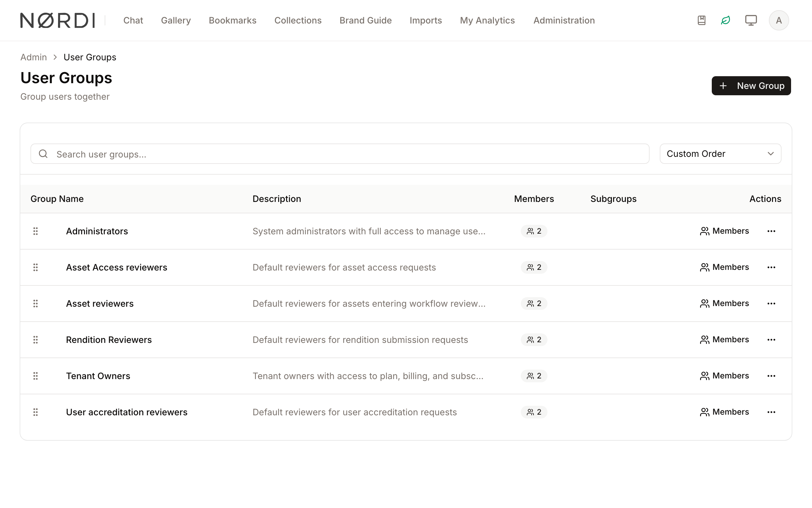Click the Description column header
Viewport: 812px width, 508px height.
[x=277, y=199]
